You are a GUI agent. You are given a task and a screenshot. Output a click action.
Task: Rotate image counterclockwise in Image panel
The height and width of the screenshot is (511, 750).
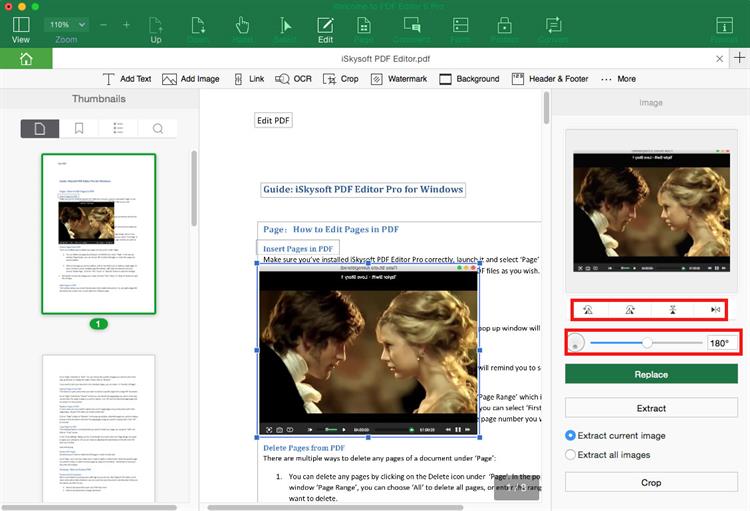[588, 310]
